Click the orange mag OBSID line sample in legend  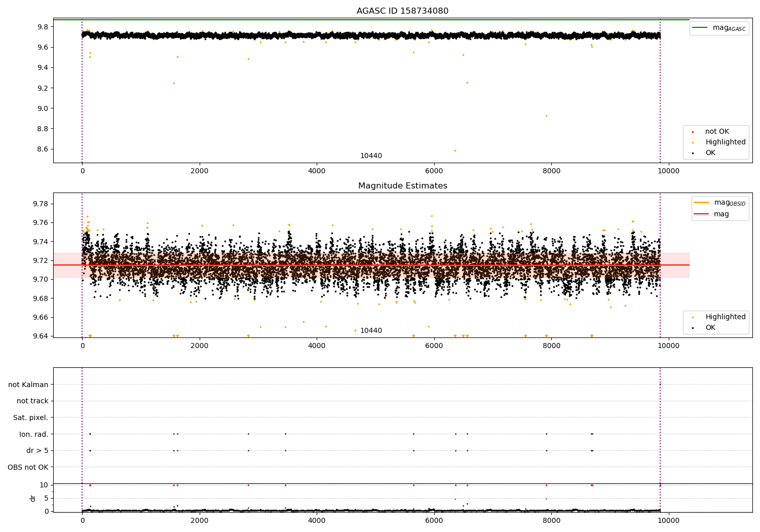coord(701,203)
